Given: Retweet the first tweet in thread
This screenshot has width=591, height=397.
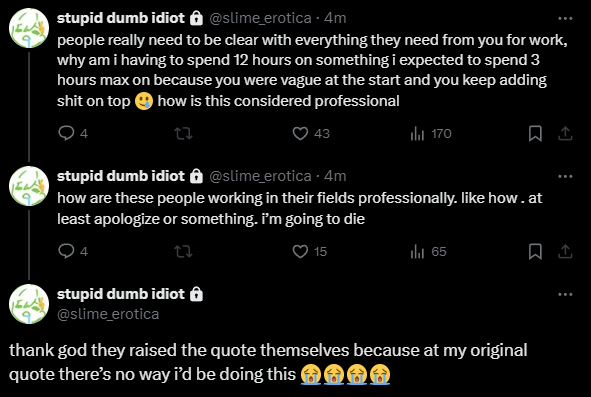Looking at the screenshot, I should (184, 133).
